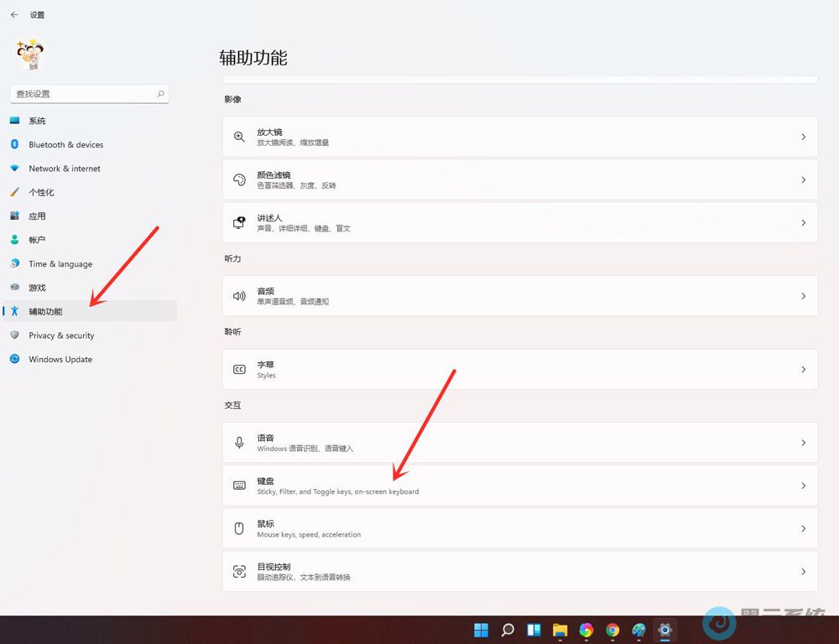Click the 语音 microphone icon
The height and width of the screenshot is (644, 839).
[x=239, y=443]
